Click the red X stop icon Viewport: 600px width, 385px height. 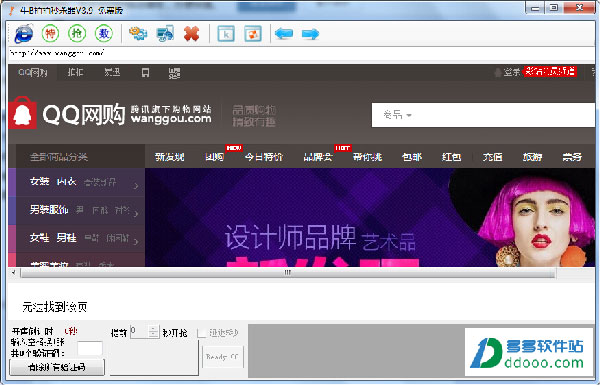[x=192, y=34]
